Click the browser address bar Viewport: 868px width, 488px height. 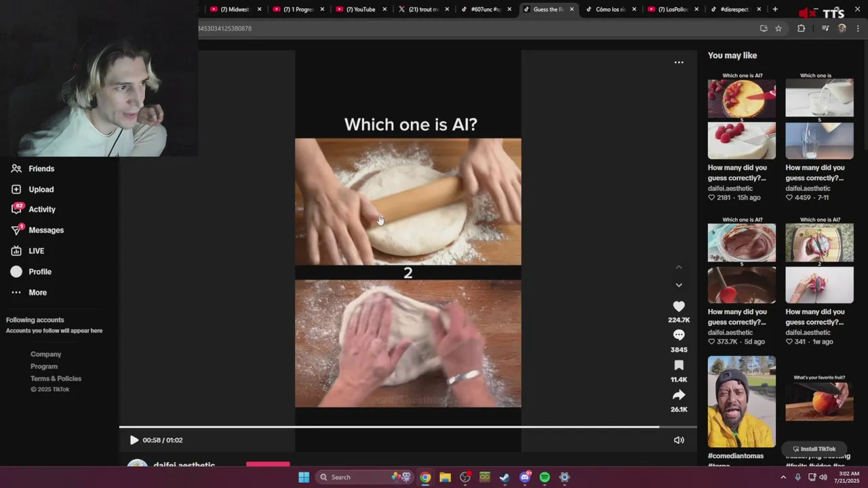pos(475,28)
